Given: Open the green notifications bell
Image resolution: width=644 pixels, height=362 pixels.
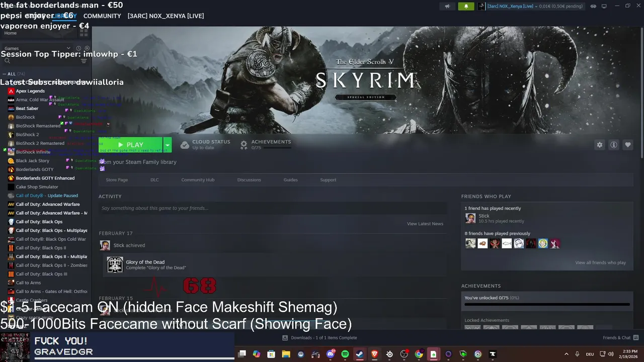Looking at the screenshot, I should pyautogui.click(x=466, y=7).
